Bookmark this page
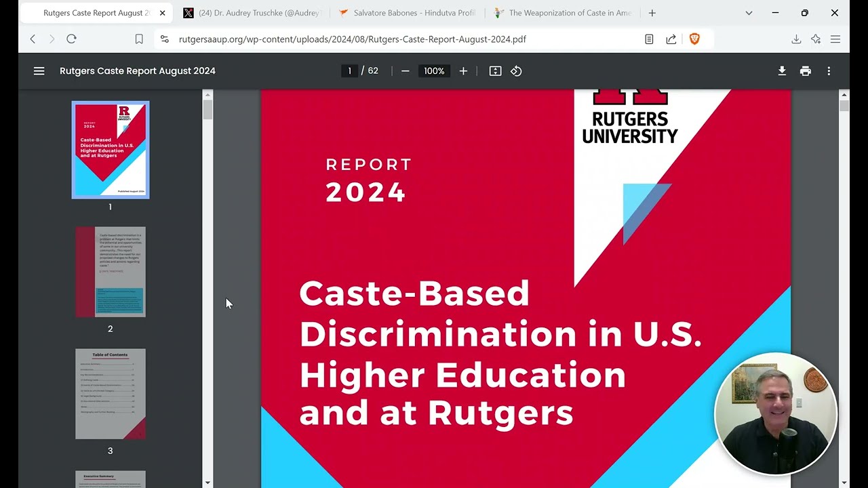This screenshot has height=488, width=868. coord(139,39)
